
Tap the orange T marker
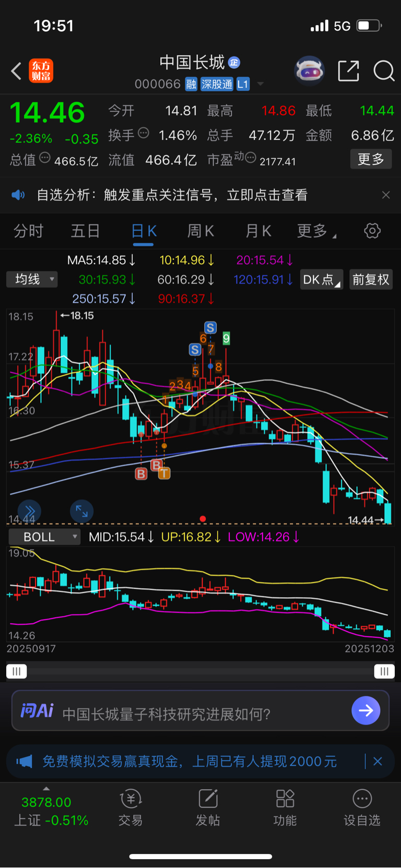click(x=164, y=473)
